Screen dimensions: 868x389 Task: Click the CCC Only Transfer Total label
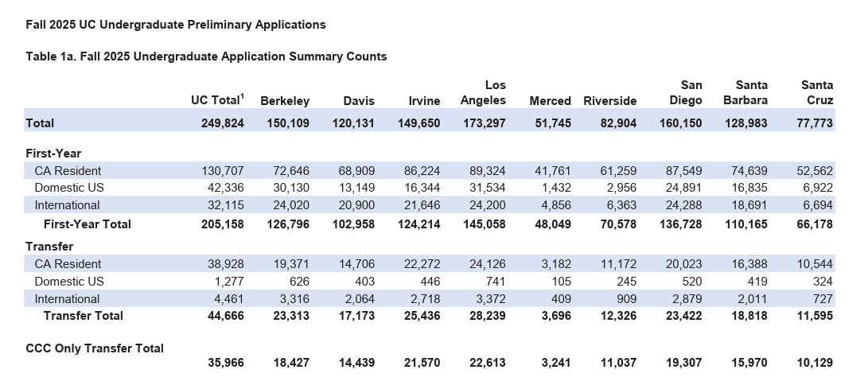click(x=95, y=348)
